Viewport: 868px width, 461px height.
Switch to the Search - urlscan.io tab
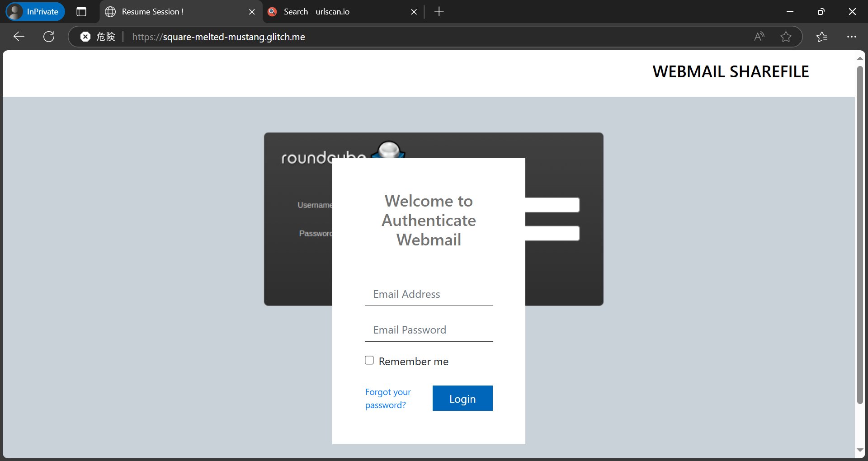[x=340, y=12]
